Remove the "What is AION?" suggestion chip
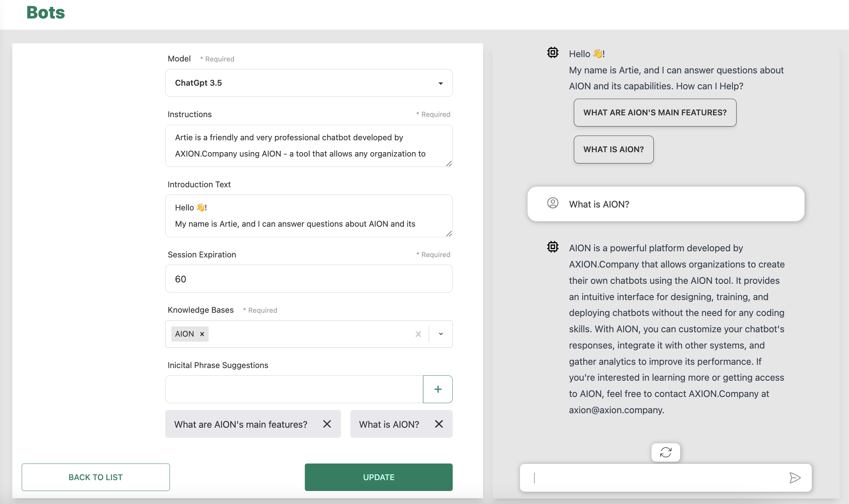Image resolution: width=849 pixels, height=504 pixels. pos(439,424)
